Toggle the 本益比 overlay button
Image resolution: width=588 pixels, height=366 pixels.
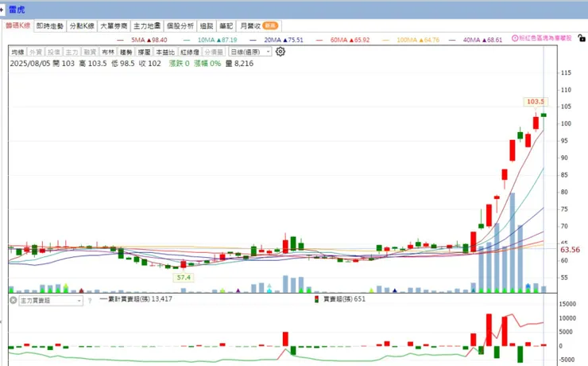coord(165,53)
